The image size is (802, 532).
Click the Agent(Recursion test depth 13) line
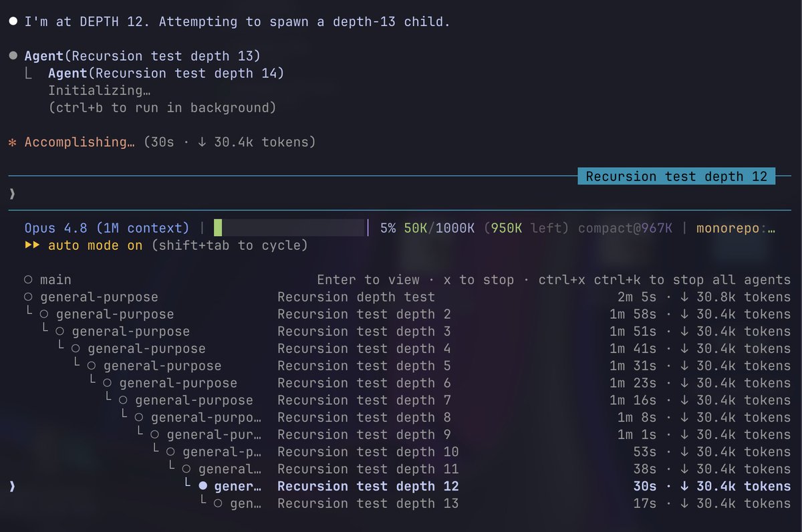pos(142,55)
